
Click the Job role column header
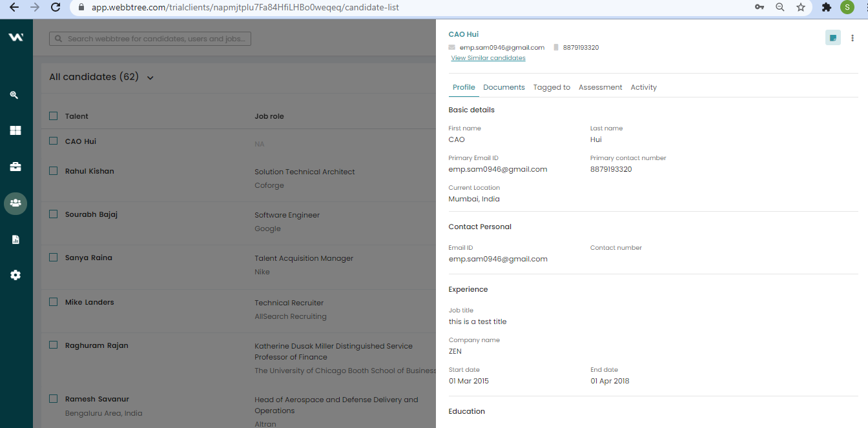pos(269,116)
